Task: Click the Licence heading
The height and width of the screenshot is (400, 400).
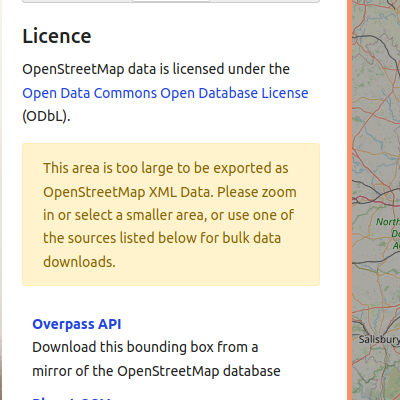Action: click(57, 36)
